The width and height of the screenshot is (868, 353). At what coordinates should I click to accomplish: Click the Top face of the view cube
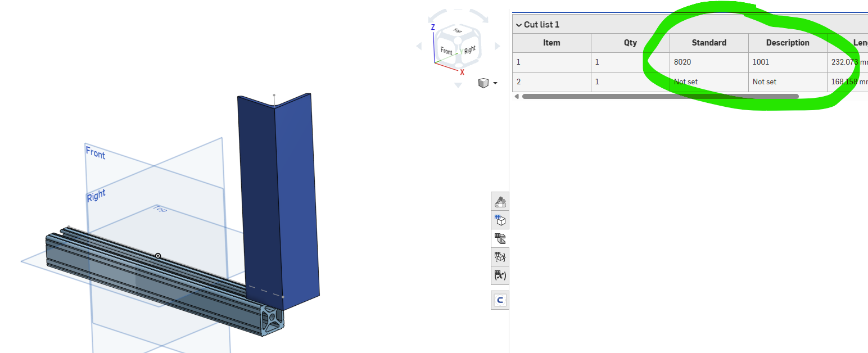pyautogui.click(x=457, y=31)
